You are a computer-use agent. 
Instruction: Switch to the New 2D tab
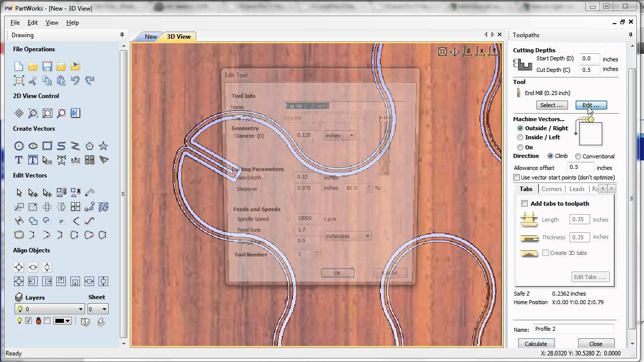pos(150,36)
